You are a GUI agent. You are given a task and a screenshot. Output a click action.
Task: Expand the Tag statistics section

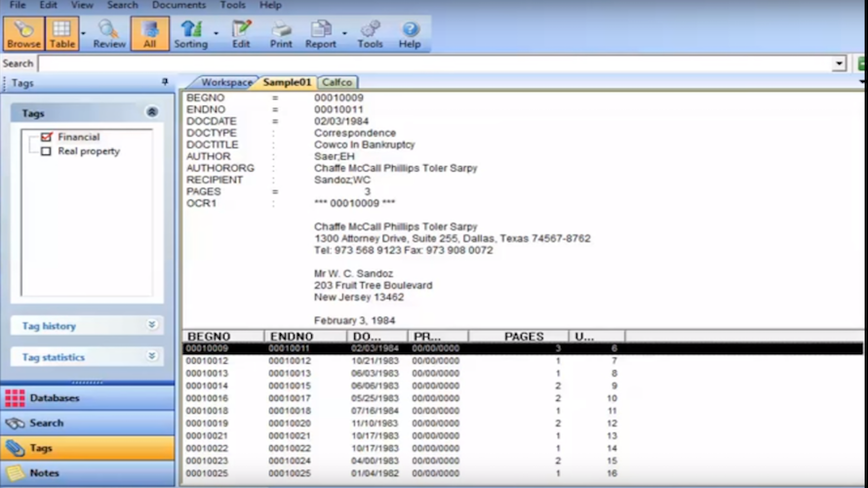coord(151,356)
